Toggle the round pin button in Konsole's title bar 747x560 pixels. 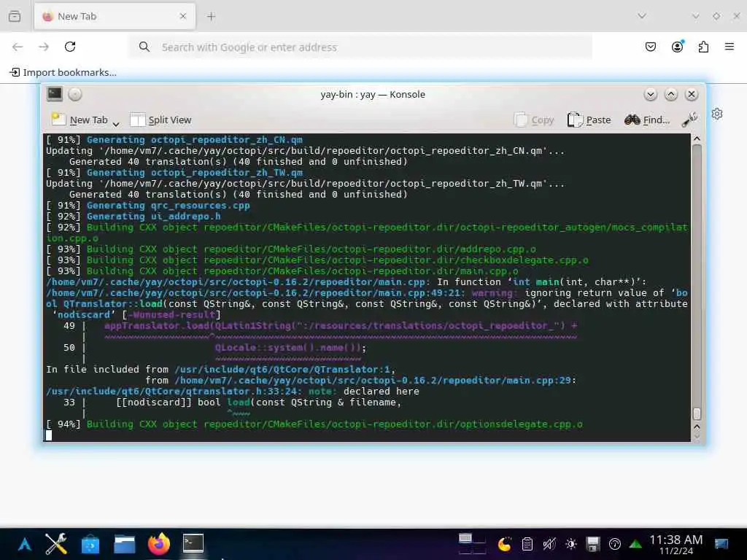75,94
